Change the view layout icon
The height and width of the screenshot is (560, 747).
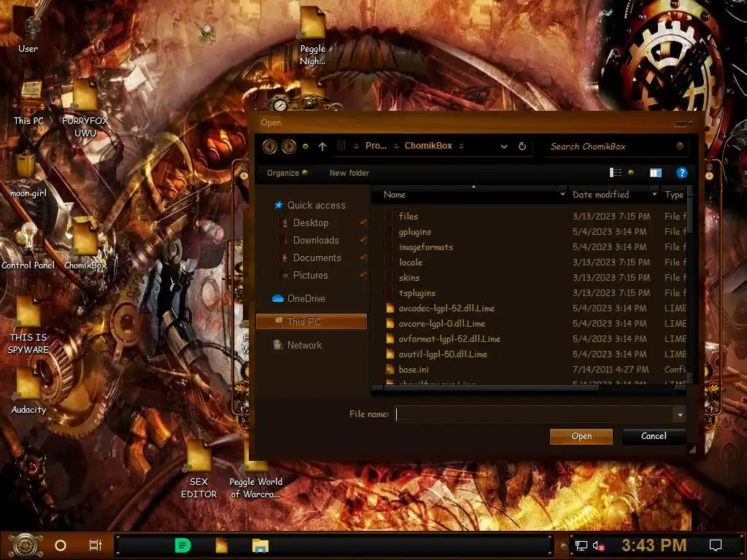click(616, 172)
